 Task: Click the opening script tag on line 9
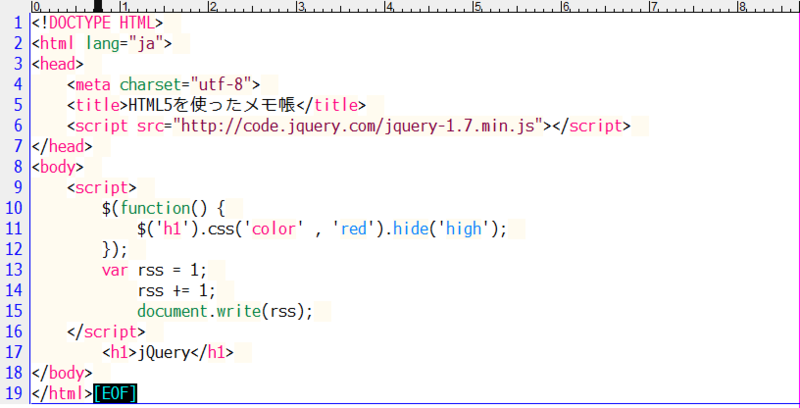102,188
